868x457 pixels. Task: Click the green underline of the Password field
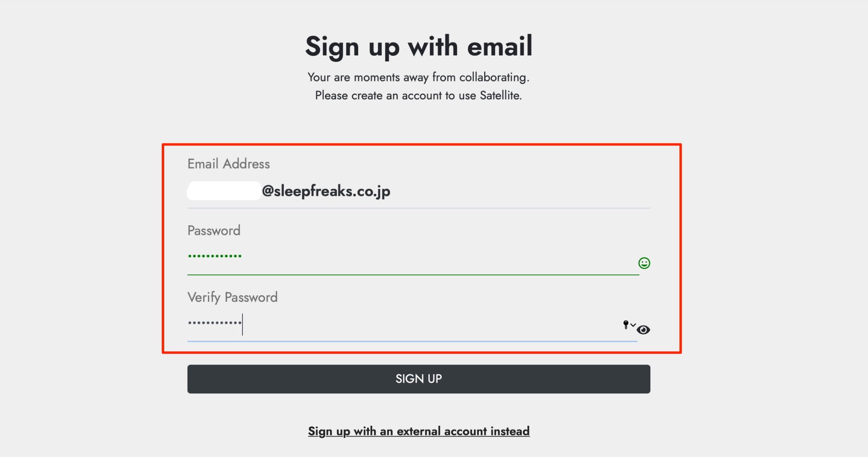pos(413,275)
